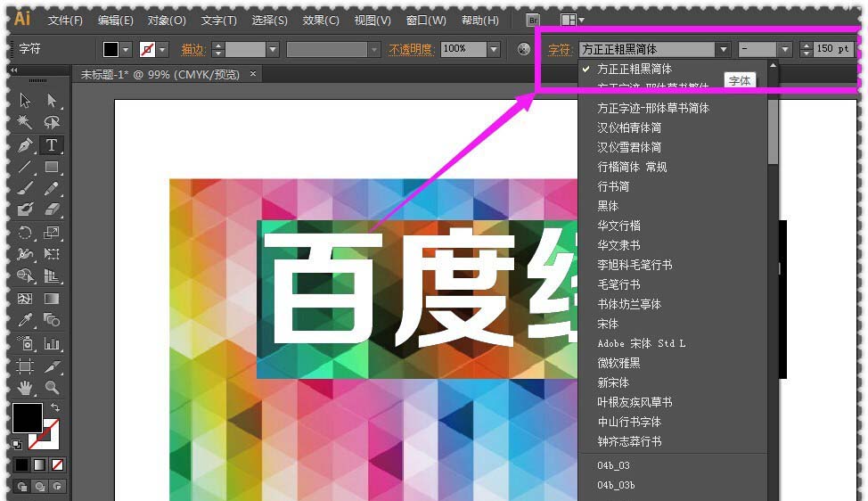Set paint mode to None
Screen dimensions: 868x501
click(x=58, y=465)
